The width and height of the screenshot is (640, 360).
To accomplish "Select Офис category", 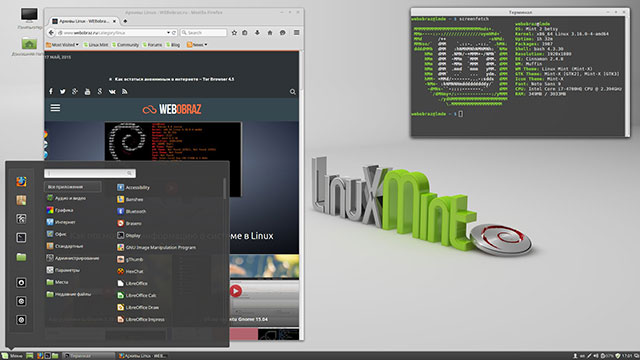I will (56, 234).
